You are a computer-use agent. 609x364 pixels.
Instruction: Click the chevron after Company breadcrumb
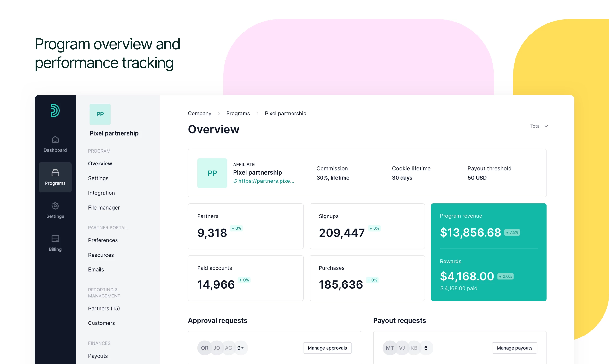(x=219, y=113)
